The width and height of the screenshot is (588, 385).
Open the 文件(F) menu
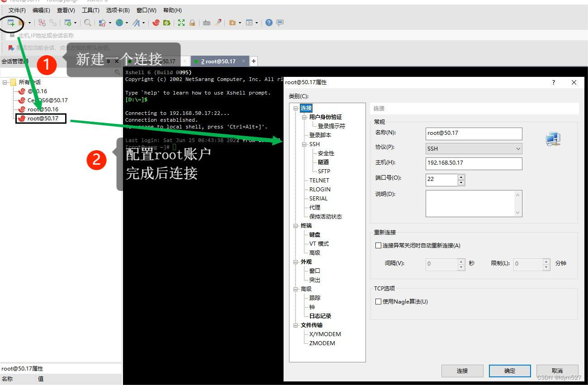tap(17, 10)
